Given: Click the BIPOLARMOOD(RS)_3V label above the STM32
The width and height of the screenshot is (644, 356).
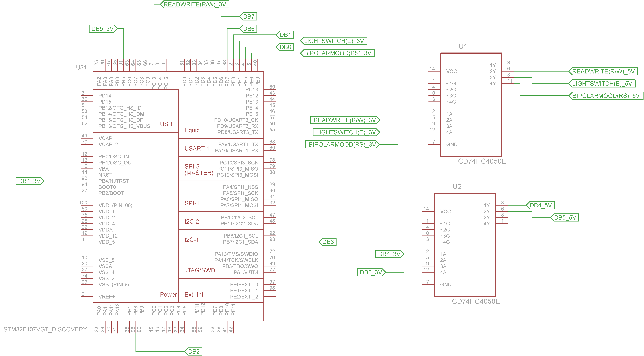Looking at the screenshot, I should pyautogui.click(x=337, y=53).
